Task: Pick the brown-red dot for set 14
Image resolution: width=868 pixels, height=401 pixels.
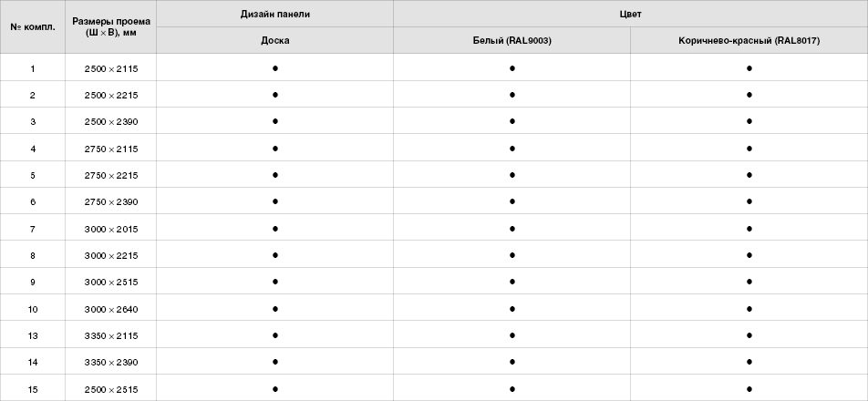Action: (x=749, y=362)
